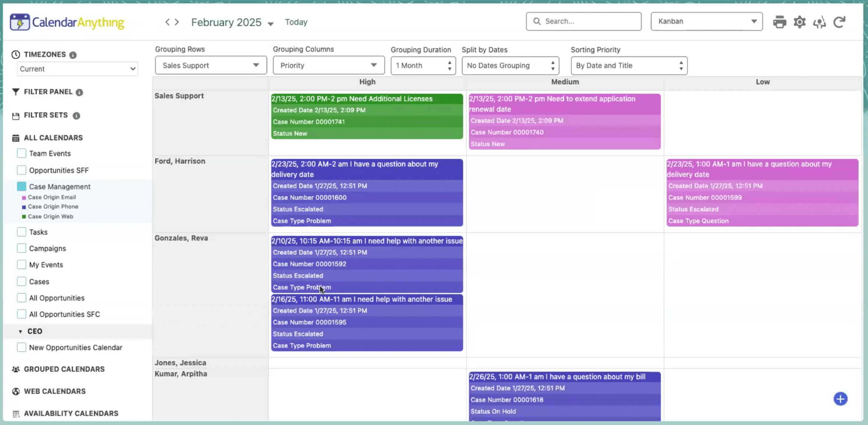Open the print view

coord(780,22)
